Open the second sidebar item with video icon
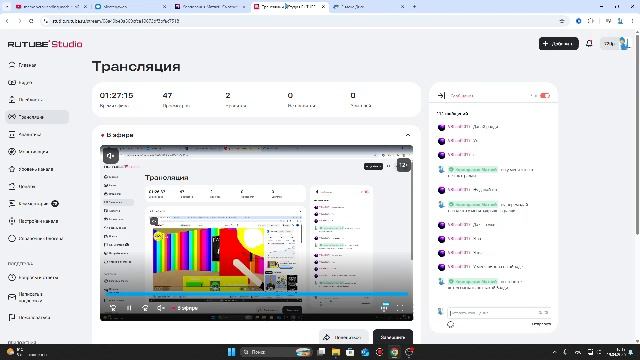 (20, 82)
